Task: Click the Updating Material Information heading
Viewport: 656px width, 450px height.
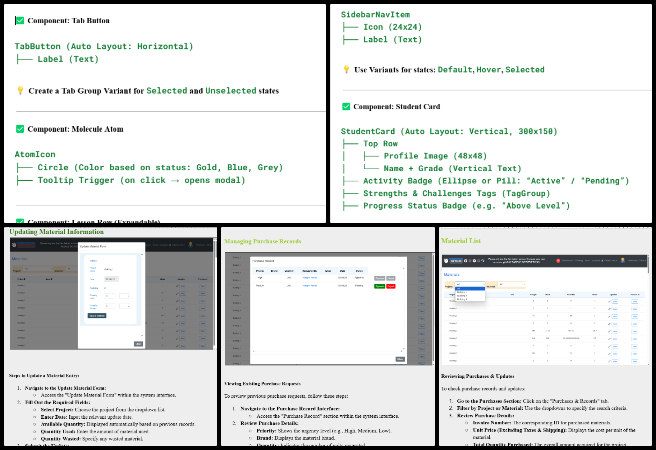Action: coord(56,232)
